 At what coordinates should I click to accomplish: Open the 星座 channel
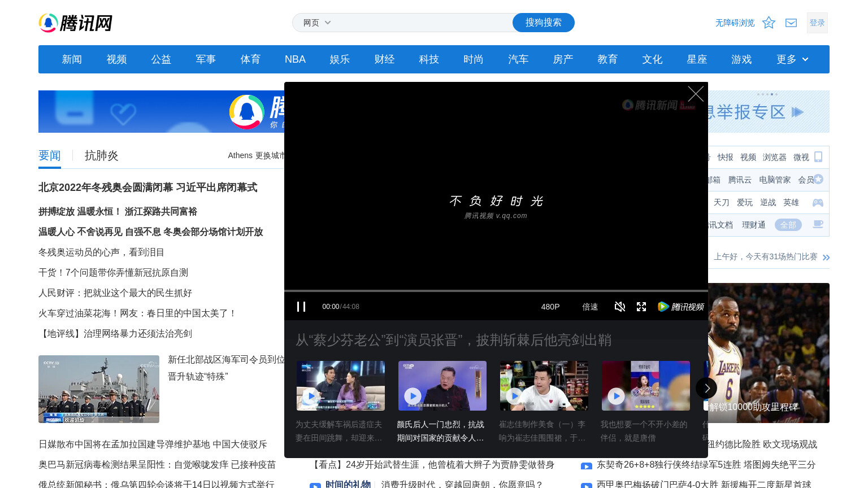pos(697,59)
